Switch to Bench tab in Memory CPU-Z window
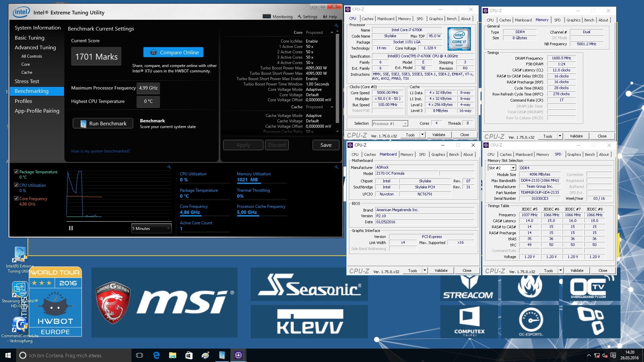 pyautogui.click(x=589, y=20)
